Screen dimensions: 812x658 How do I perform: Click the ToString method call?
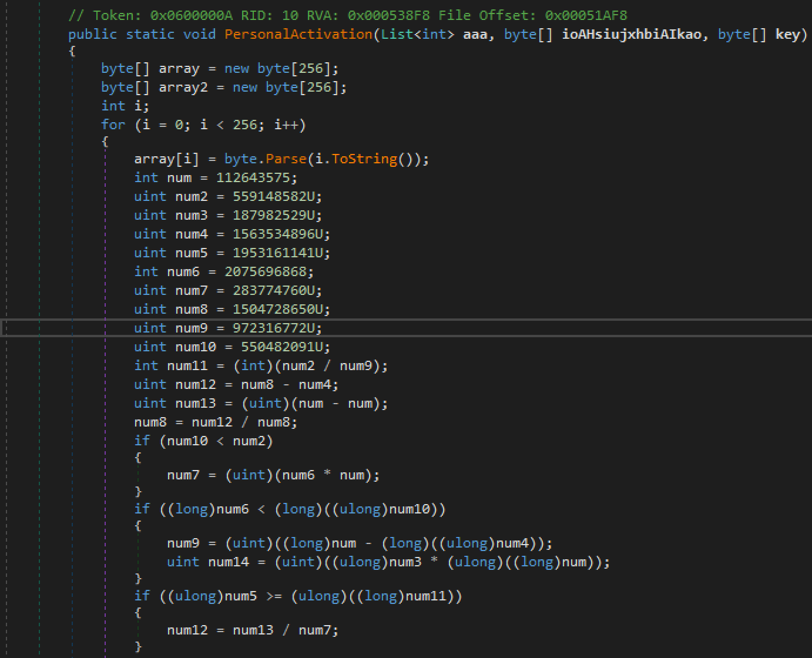[x=364, y=159]
